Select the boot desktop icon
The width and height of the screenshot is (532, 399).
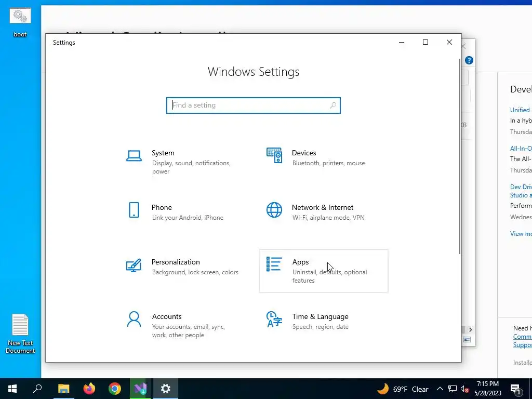click(x=20, y=22)
